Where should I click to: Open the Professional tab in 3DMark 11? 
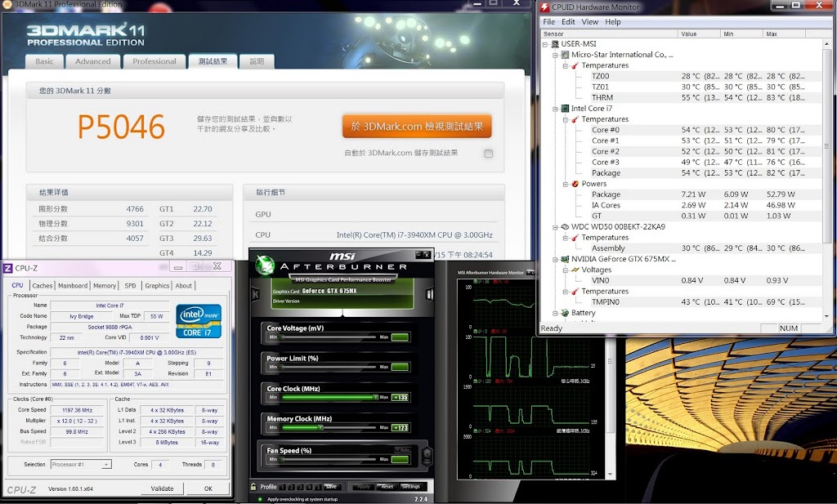pos(154,61)
